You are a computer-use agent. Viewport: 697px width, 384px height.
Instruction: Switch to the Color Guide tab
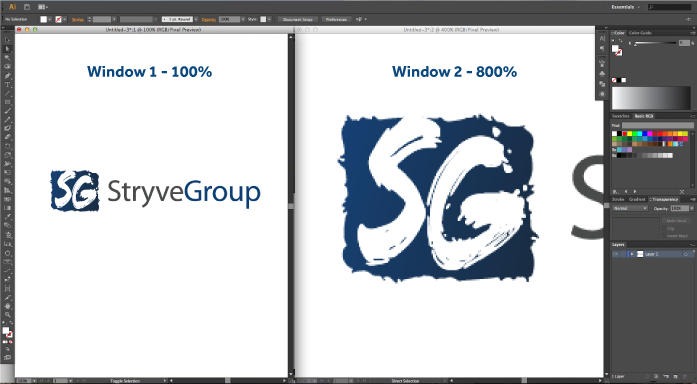640,33
